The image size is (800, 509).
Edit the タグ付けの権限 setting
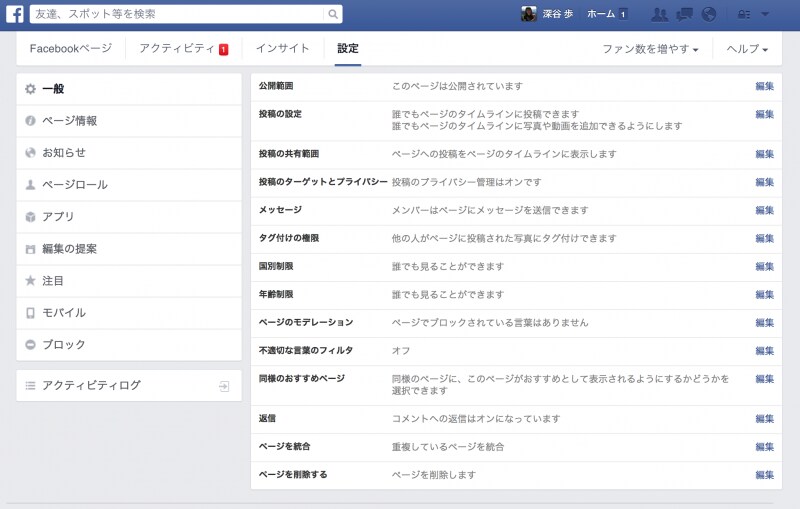click(x=764, y=238)
